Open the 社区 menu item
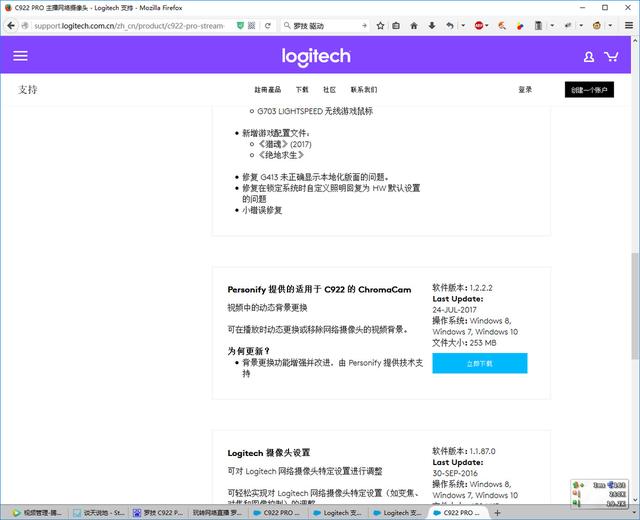This screenshot has height=520, width=640. click(329, 90)
